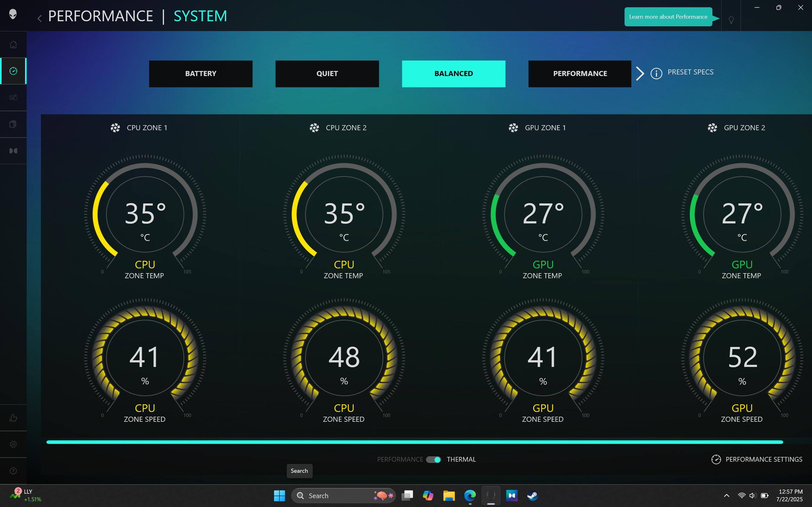Click the Preset Specs info icon
The image size is (812, 507).
pyautogui.click(x=656, y=74)
